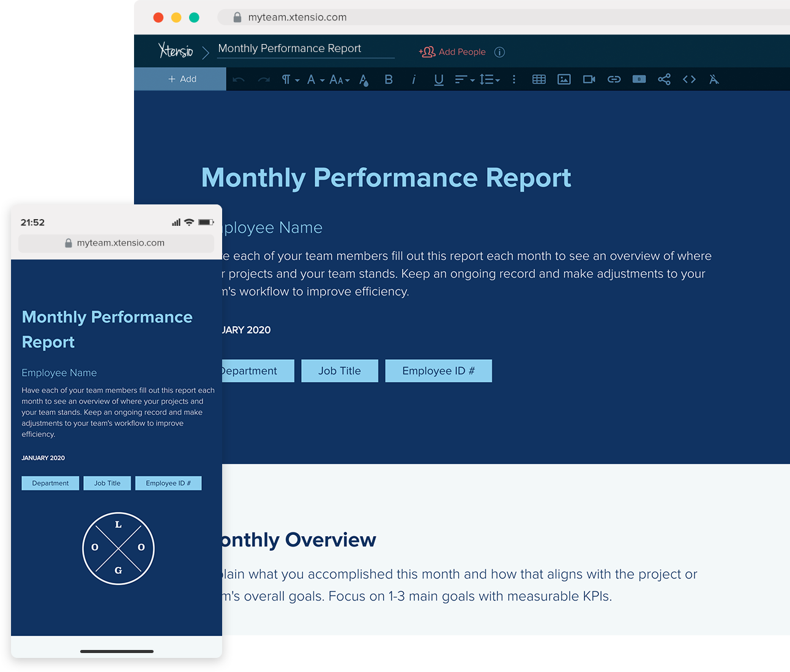Open the embed code tool
Image resolution: width=790 pixels, height=672 pixels.
tap(689, 79)
